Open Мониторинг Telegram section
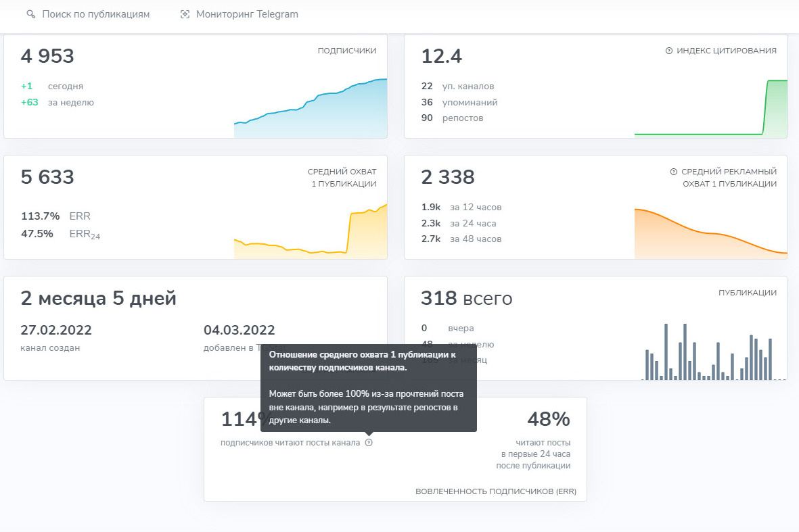Screen dimensions: 799x532 point(246,14)
